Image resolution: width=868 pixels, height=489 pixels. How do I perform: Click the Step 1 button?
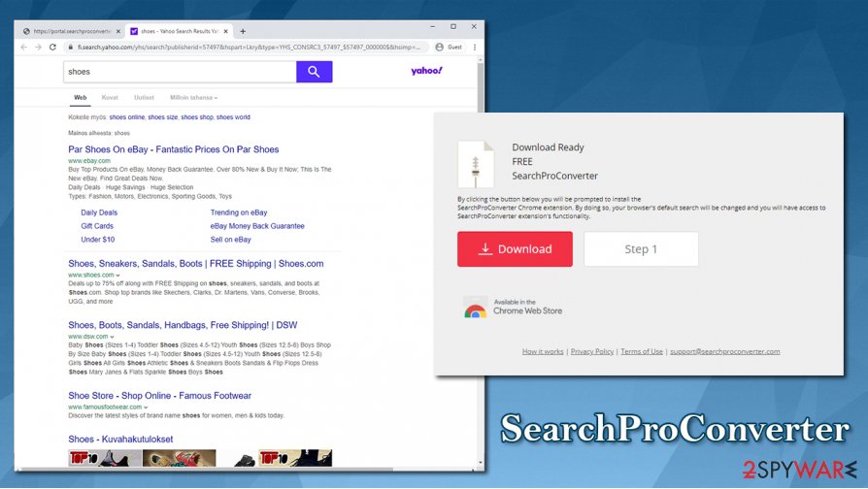pos(641,249)
